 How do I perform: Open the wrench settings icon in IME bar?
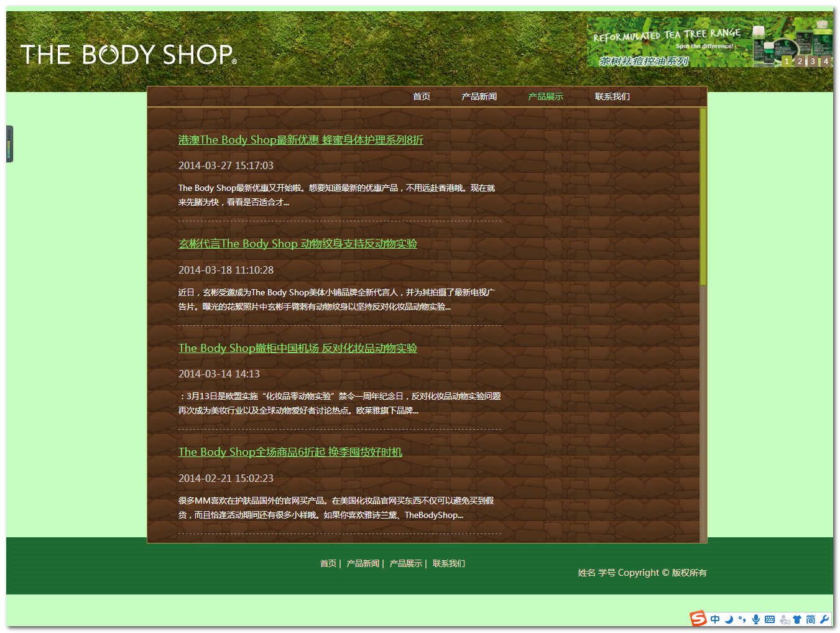824,619
